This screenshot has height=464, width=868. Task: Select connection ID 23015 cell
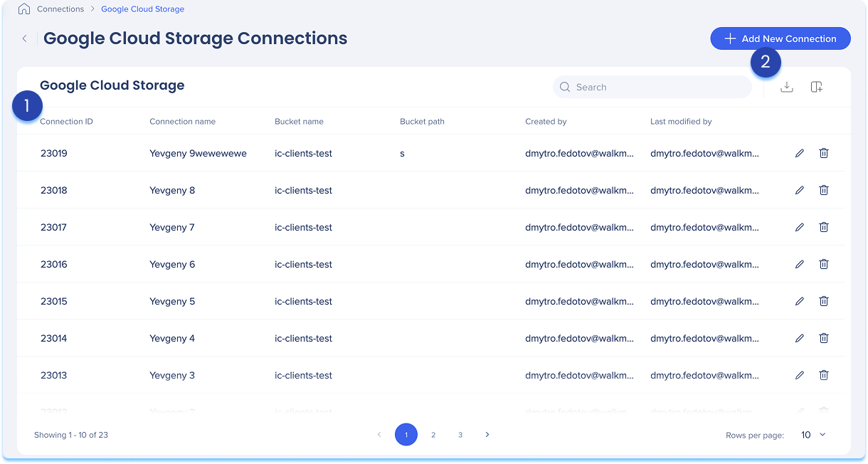pos(53,301)
